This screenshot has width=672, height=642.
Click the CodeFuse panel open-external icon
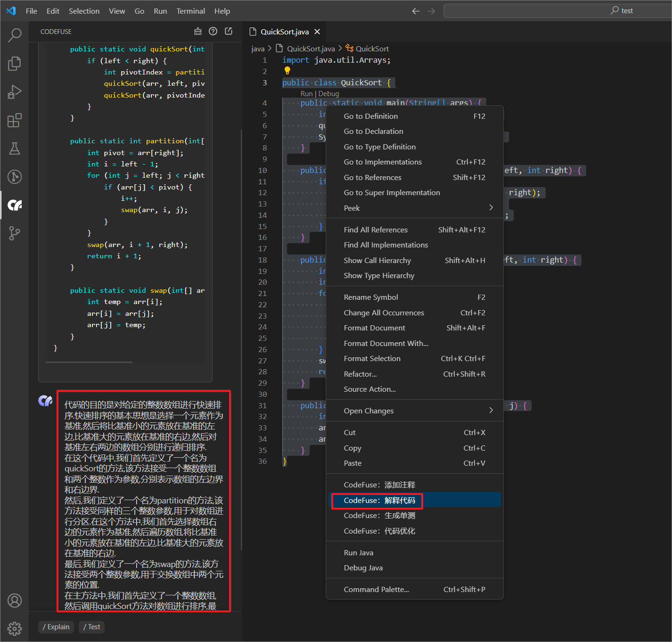229,32
